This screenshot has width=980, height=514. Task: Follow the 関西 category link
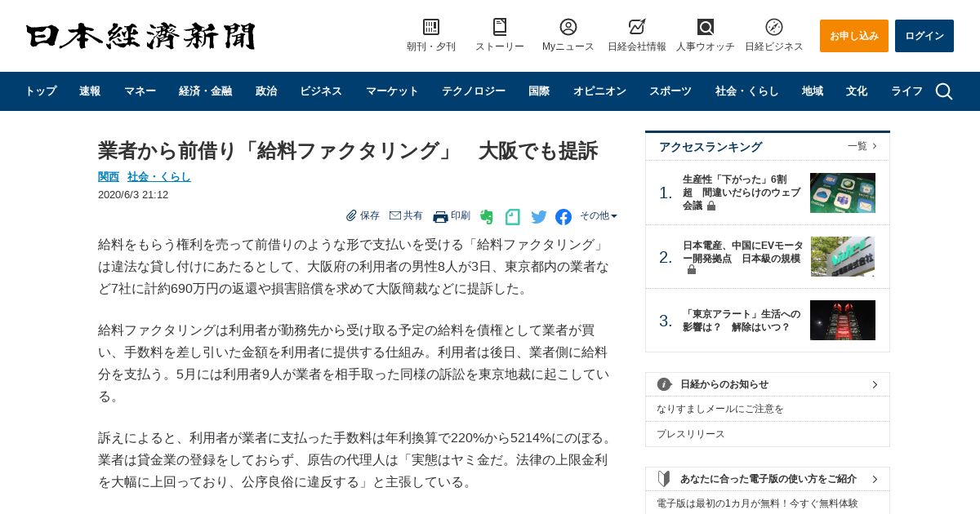click(x=109, y=176)
